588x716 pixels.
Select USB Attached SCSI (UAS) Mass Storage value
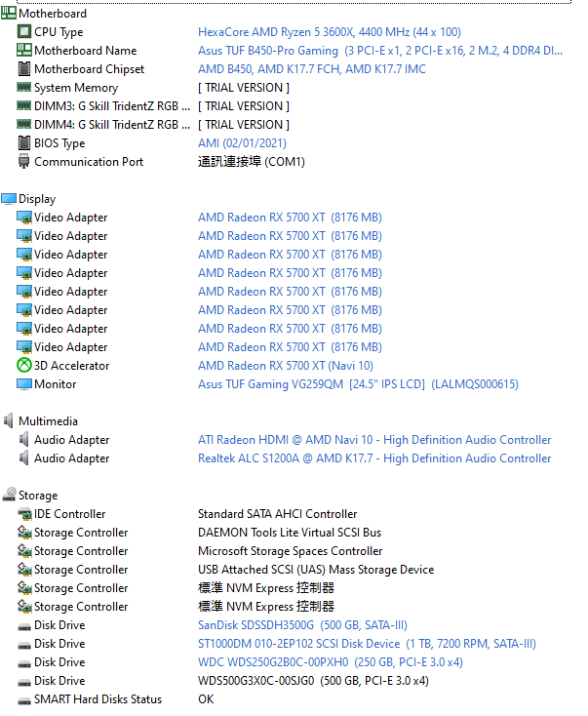tap(316, 570)
